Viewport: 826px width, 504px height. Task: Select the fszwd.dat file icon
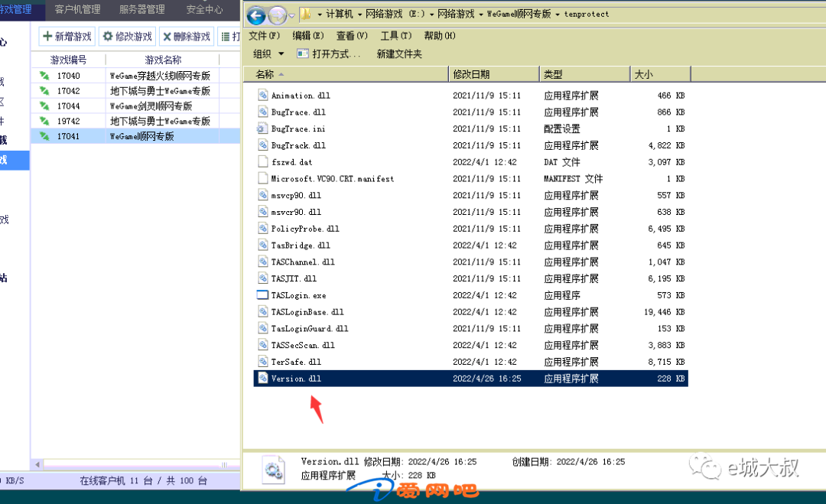click(263, 161)
